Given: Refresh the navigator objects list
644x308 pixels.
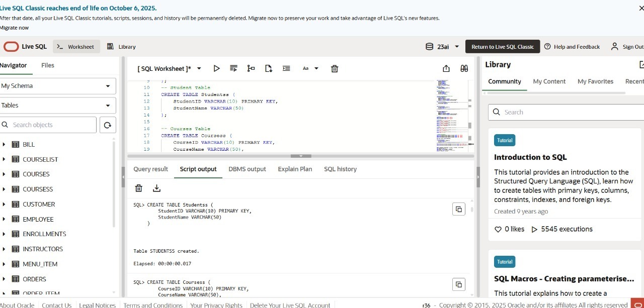Looking at the screenshot, I should [108, 125].
